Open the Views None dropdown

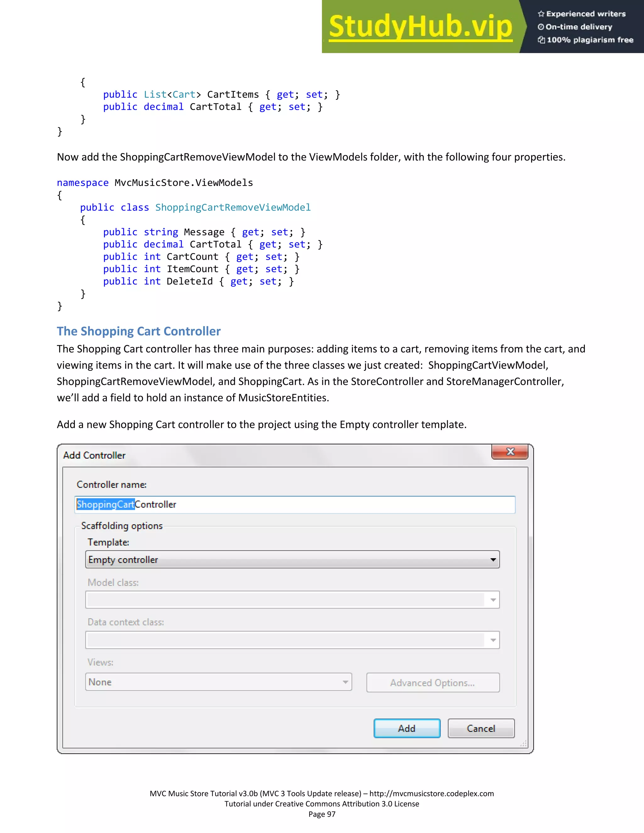point(218,682)
